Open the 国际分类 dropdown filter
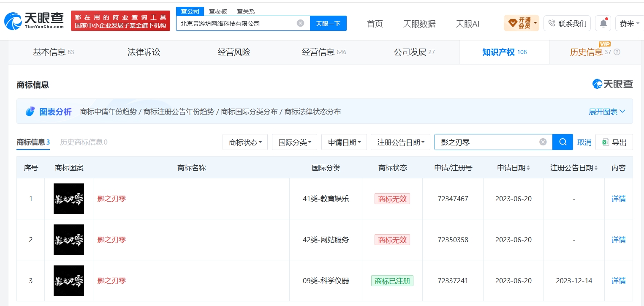Image resolution: width=644 pixels, height=306 pixels. pyautogui.click(x=294, y=142)
